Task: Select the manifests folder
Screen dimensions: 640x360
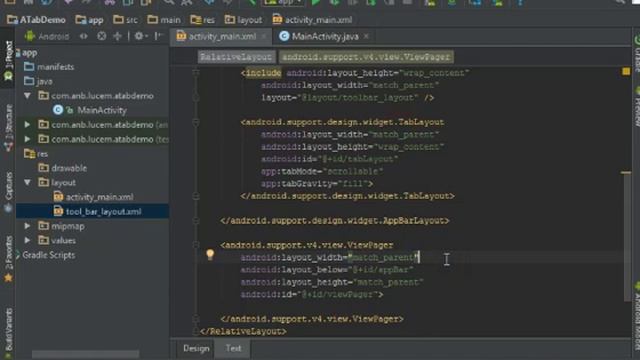Action: pyautogui.click(x=49, y=67)
